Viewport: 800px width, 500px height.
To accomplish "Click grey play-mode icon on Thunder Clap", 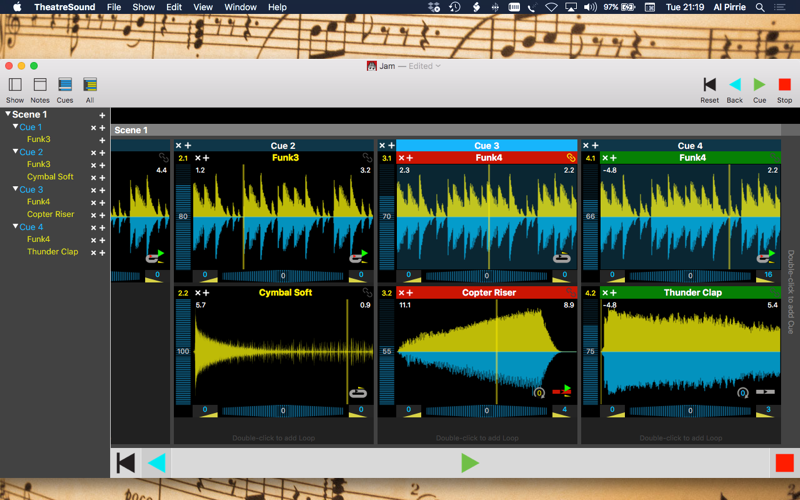I will coord(765,392).
